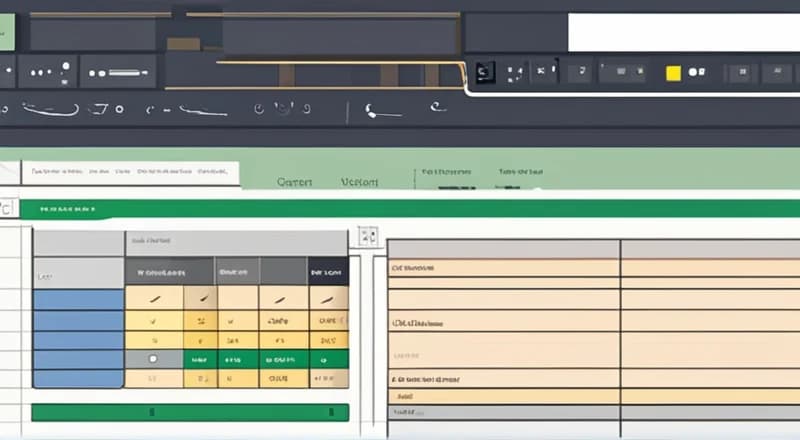Viewport: 800px width, 440px height.
Task: Toggle the slash mark in first yellow column cell
Action: [153, 299]
